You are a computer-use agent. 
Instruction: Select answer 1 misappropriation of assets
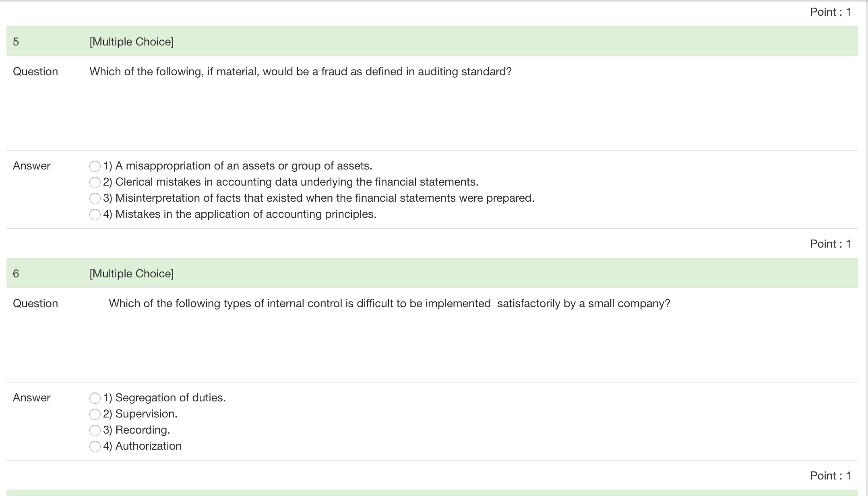[x=95, y=165]
